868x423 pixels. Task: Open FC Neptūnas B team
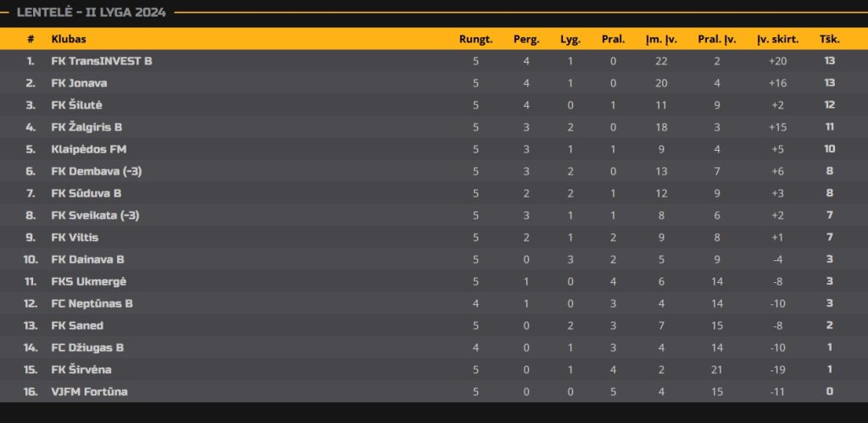[x=92, y=304]
